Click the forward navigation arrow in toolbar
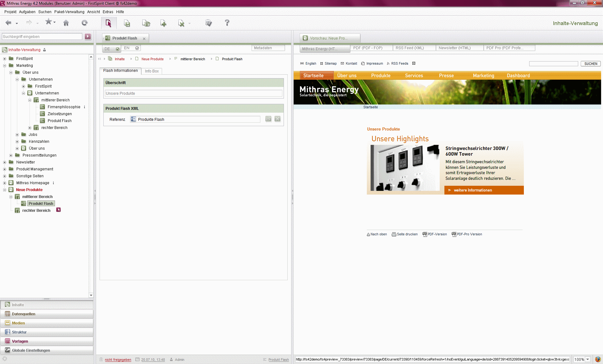 [29, 23]
